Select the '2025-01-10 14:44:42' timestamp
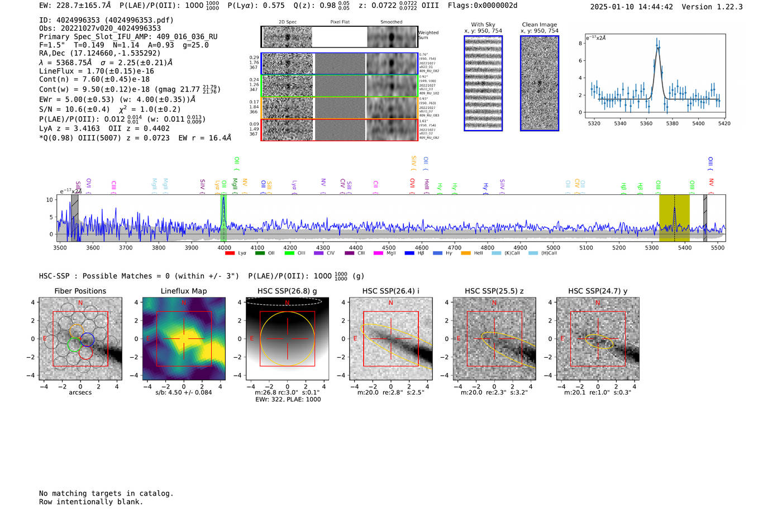This screenshot has height=532, width=782. [632, 7]
